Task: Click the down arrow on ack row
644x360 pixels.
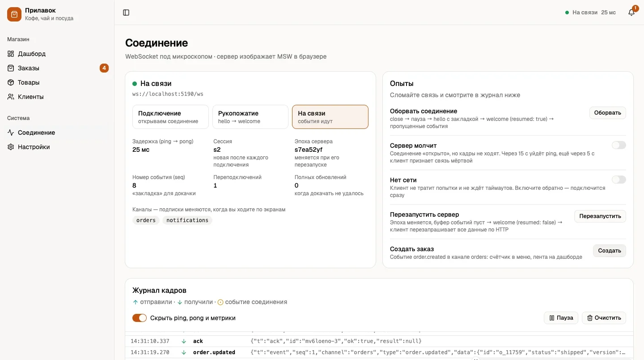Action: coord(183,341)
